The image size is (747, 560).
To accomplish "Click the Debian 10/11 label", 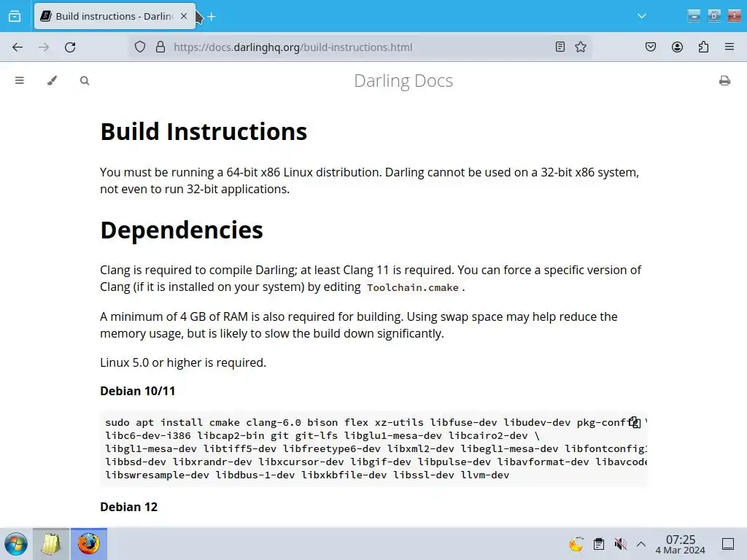I will [138, 391].
